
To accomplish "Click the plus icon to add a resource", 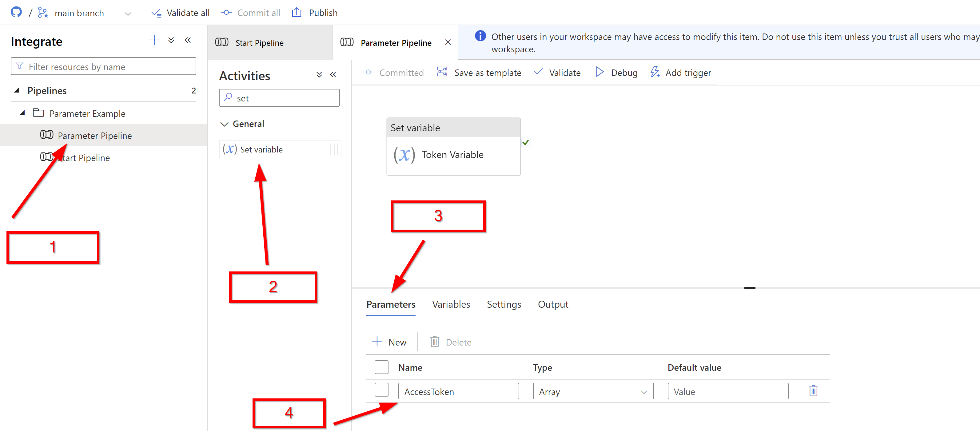I will tap(154, 40).
